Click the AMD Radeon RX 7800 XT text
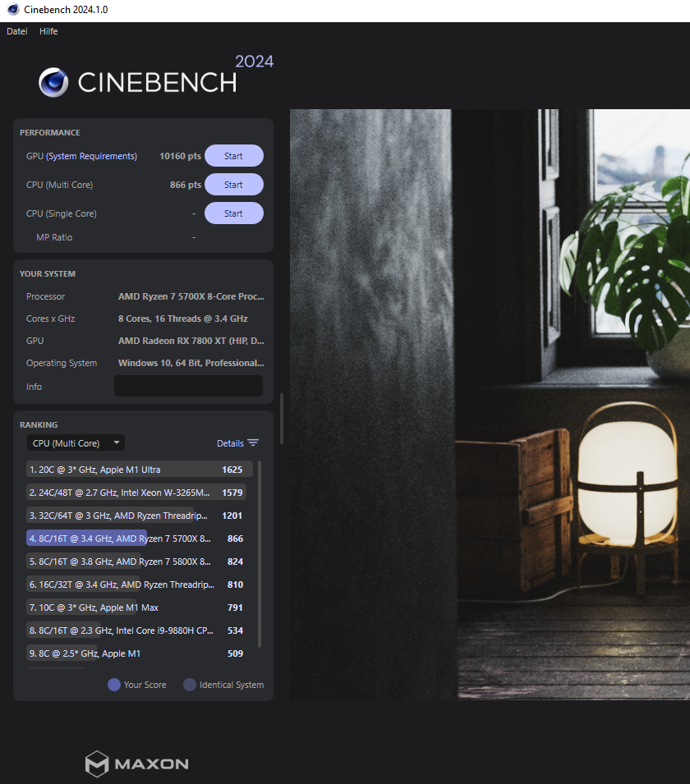690x784 pixels. click(191, 341)
